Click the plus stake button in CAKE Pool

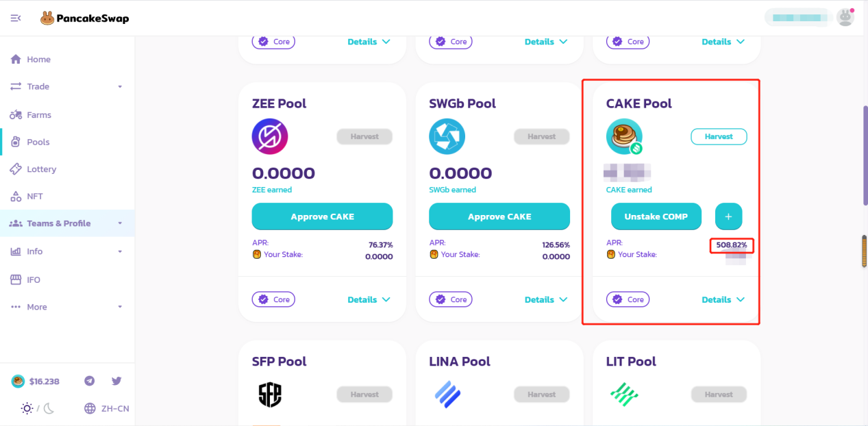(728, 216)
